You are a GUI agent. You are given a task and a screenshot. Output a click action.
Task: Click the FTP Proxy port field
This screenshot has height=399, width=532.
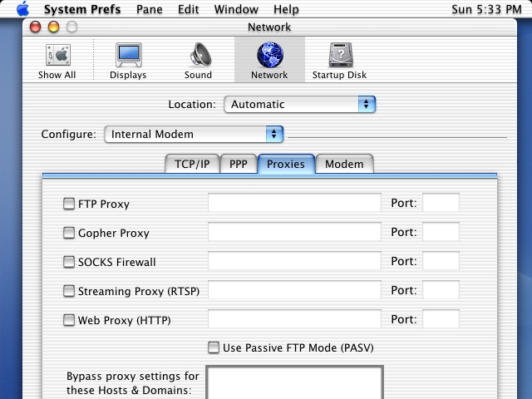[441, 203]
